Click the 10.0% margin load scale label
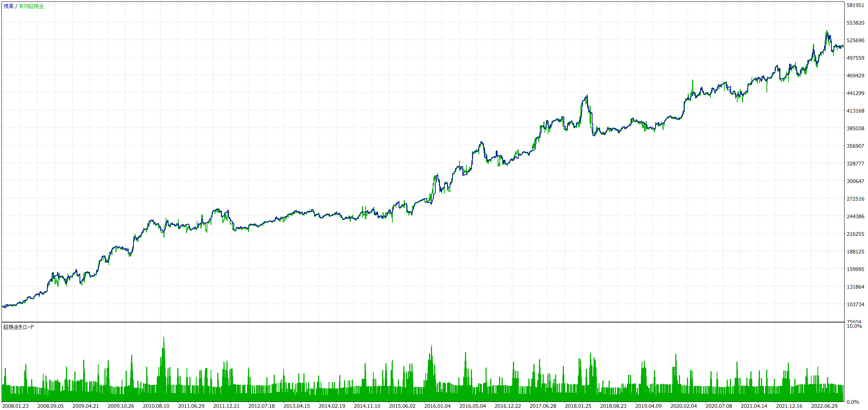This screenshot has width=868, height=410. click(854, 326)
